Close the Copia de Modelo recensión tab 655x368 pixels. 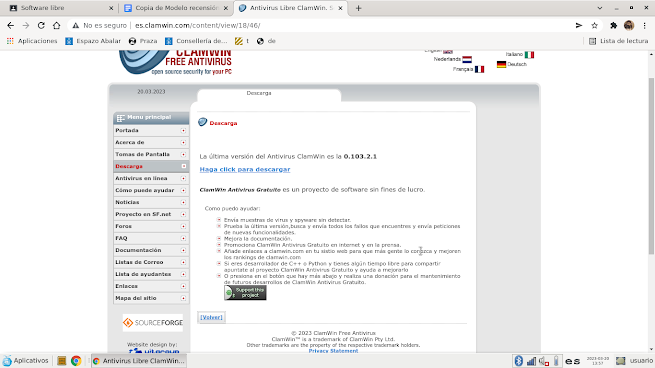click(226, 8)
